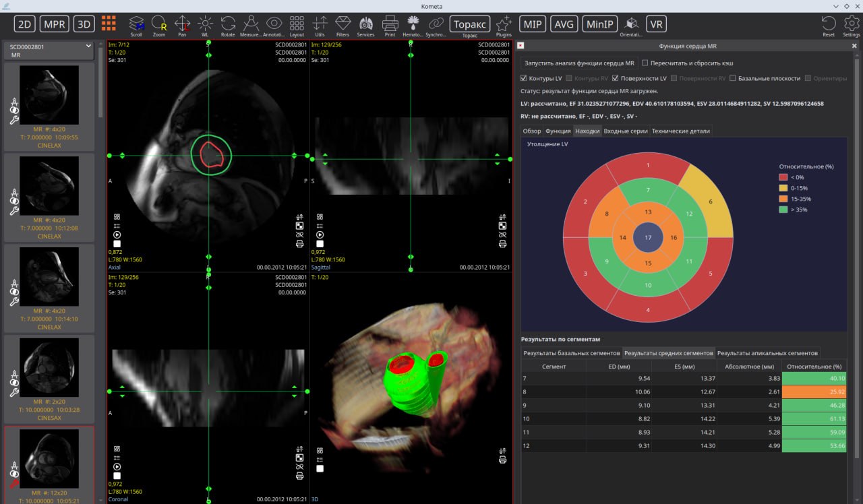The image size is (863, 504).
Task: Click the 25.92 relative value cell
Action: [813, 391]
